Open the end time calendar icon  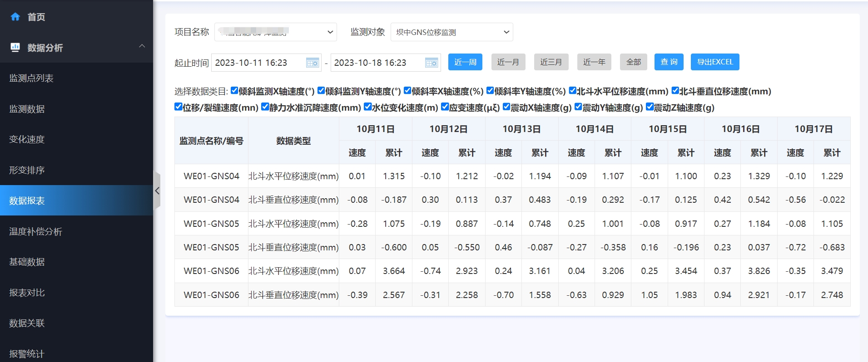(x=432, y=63)
